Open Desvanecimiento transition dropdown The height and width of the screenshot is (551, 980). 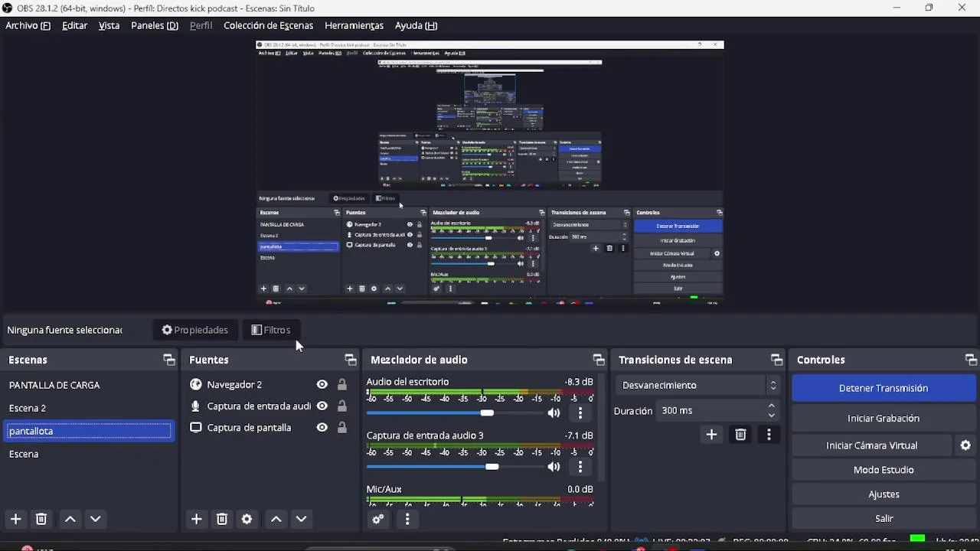click(697, 385)
